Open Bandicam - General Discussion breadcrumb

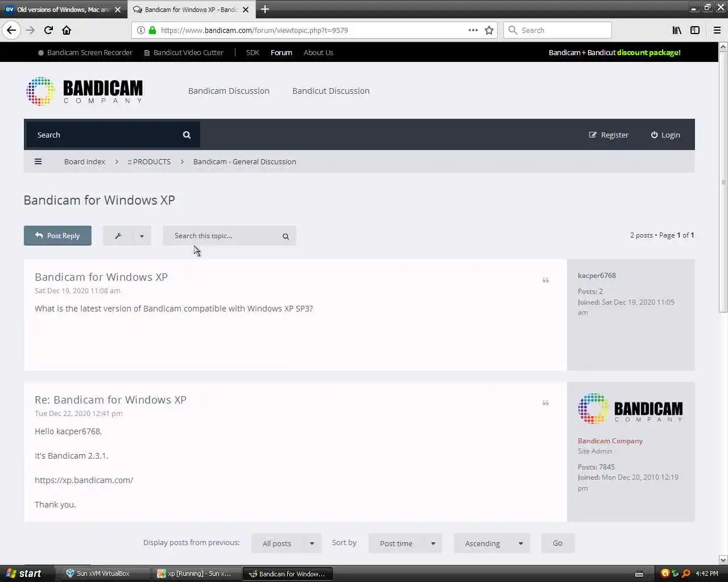pos(245,161)
